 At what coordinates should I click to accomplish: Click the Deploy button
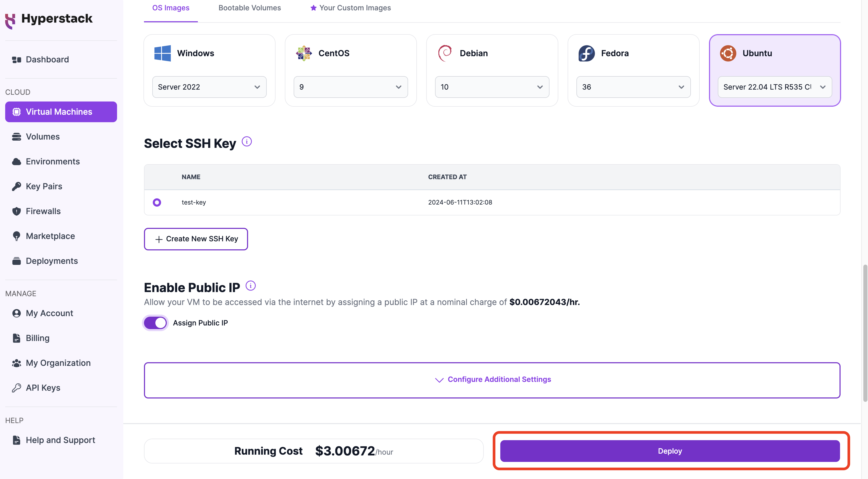[670, 451]
